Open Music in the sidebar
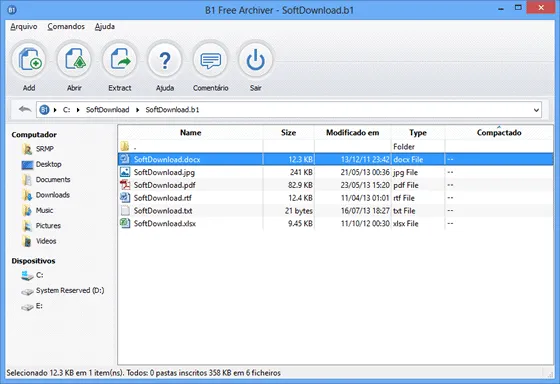 coord(37,210)
